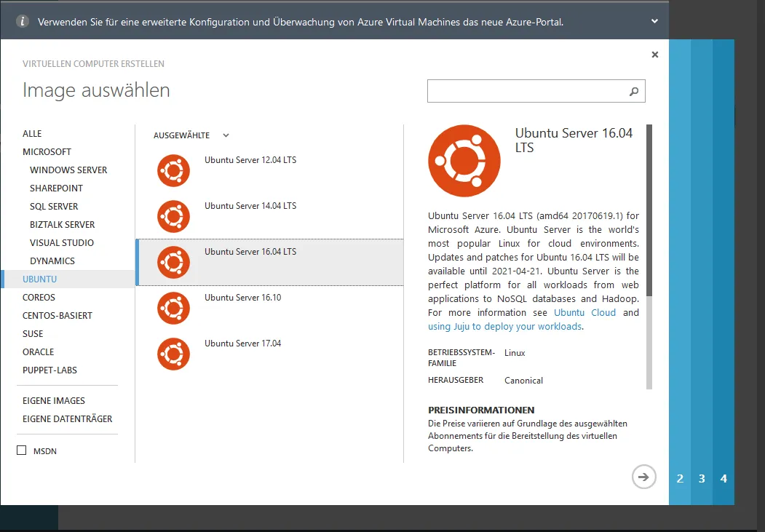Click the Azure portal notification message text
The image size is (765, 532).
coord(301,22)
